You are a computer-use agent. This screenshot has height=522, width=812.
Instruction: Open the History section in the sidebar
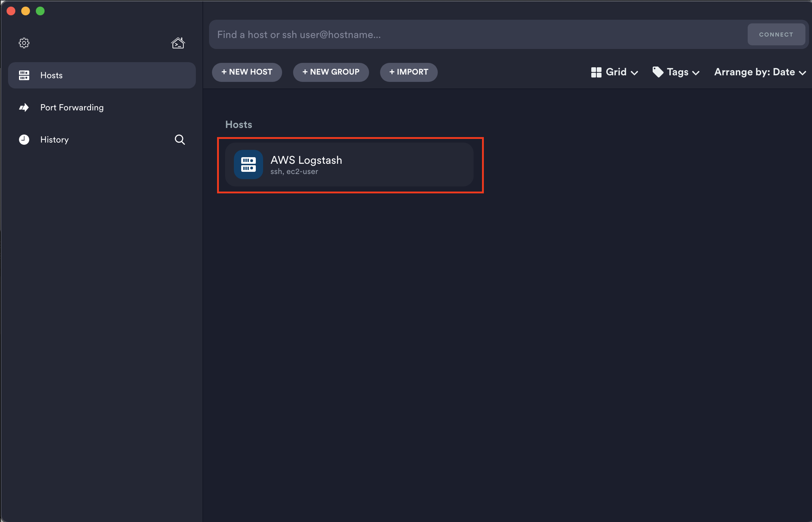tap(54, 140)
